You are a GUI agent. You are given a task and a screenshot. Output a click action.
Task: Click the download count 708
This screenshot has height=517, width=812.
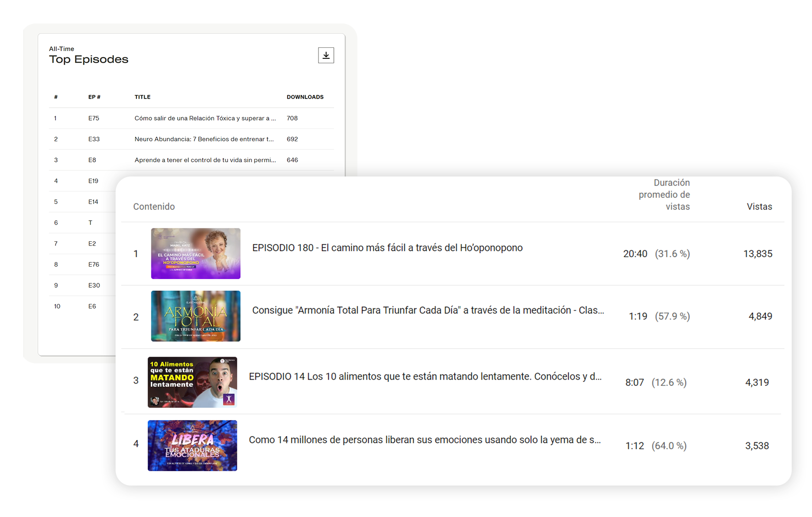pyautogui.click(x=292, y=118)
